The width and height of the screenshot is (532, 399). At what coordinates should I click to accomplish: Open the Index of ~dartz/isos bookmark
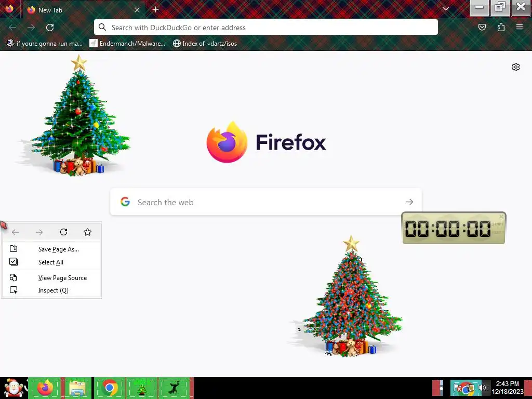coord(205,44)
